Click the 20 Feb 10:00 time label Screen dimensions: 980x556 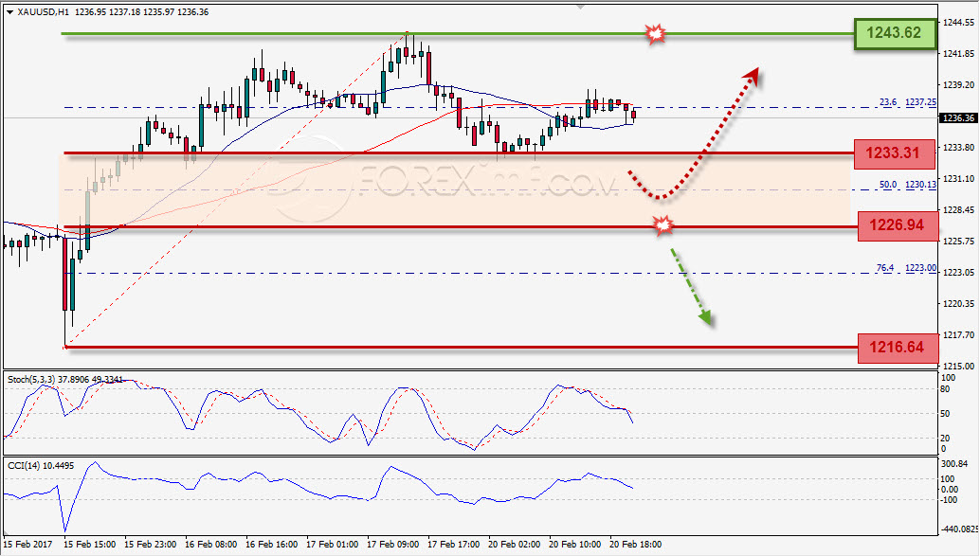pyautogui.click(x=575, y=544)
